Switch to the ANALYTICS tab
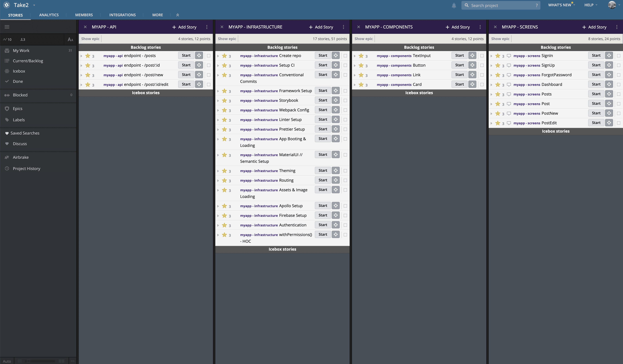Screen dimensions: 623x364 49,15
